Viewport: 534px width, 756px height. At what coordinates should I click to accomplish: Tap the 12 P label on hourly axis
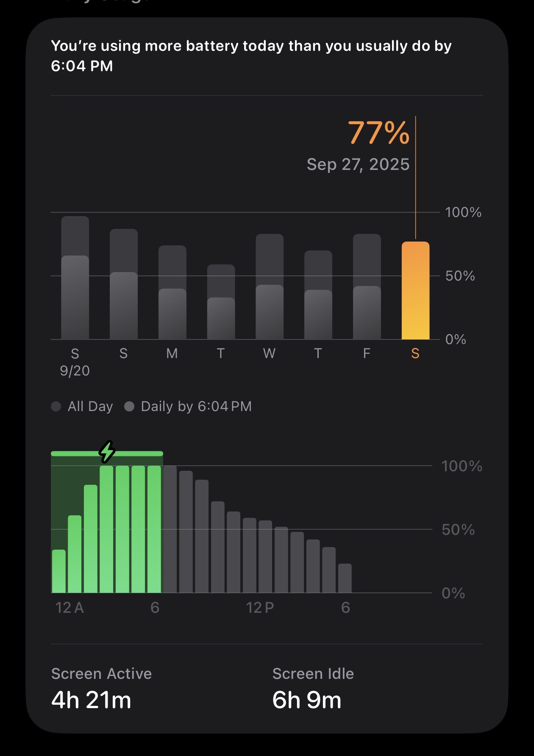pos(260,608)
